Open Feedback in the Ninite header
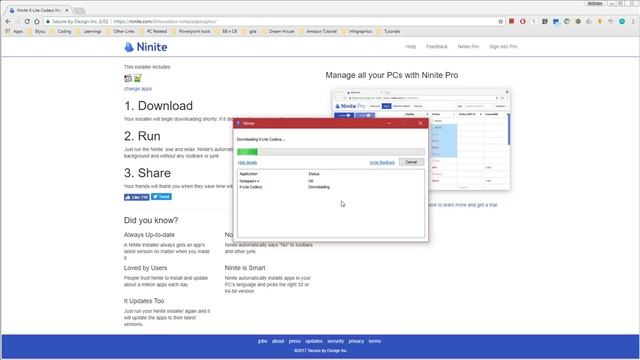The width and height of the screenshot is (640, 360). click(x=437, y=47)
